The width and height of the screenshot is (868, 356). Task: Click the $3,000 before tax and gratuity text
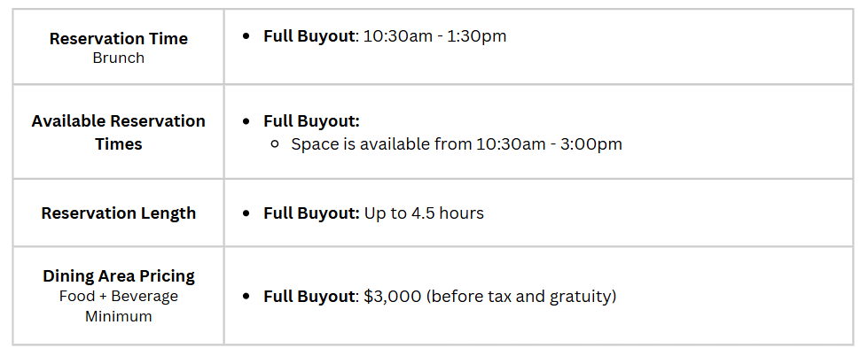point(490,297)
